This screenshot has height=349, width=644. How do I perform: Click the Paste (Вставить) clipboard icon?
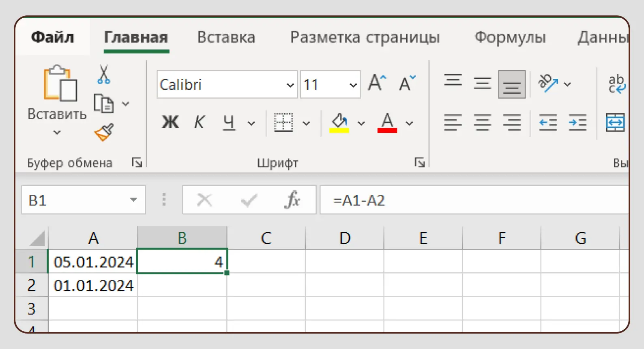point(60,83)
